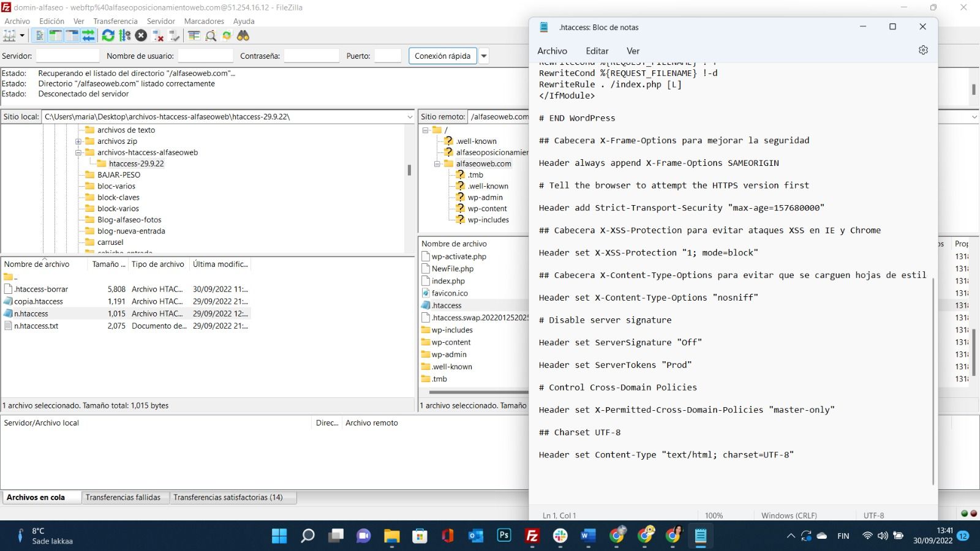Open Notepad Ver menu
Screen dimensions: 980x551
pyautogui.click(x=633, y=51)
